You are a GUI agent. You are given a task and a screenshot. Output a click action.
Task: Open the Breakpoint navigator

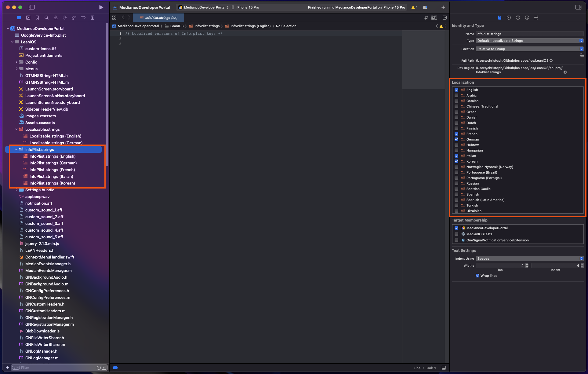click(x=83, y=17)
